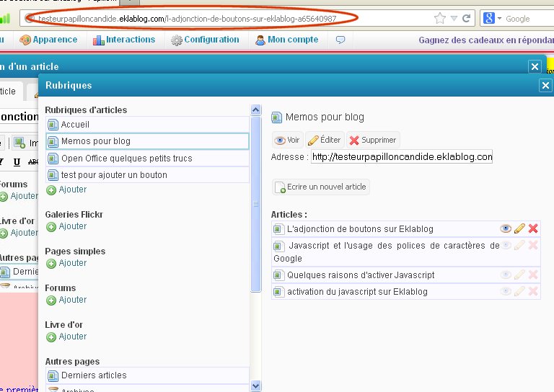Image resolution: width=554 pixels, height=392 pixels.
Task: Select Open Office quelques petits trucs
Action: pos(148,158)
